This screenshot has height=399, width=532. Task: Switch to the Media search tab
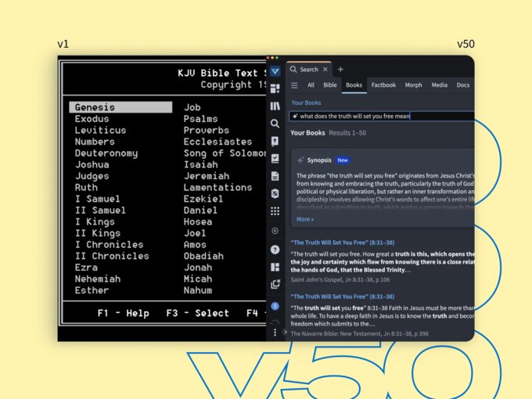click(440, 85)
